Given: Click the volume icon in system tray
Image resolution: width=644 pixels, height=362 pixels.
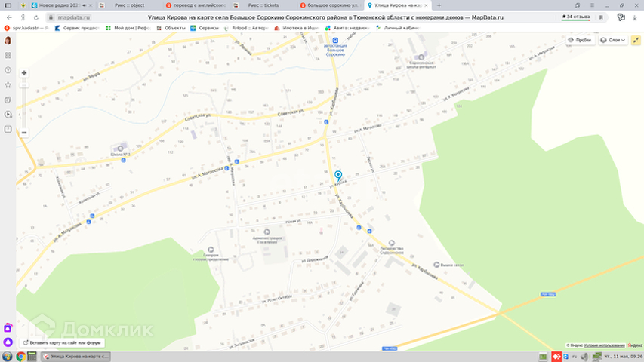Looking at the screenshot, I should pos(584,357).
